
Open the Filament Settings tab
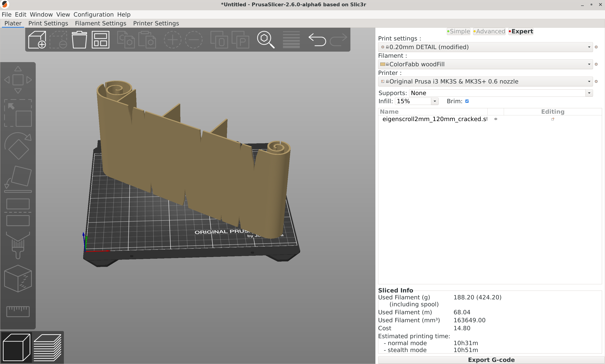click(100, 23)
